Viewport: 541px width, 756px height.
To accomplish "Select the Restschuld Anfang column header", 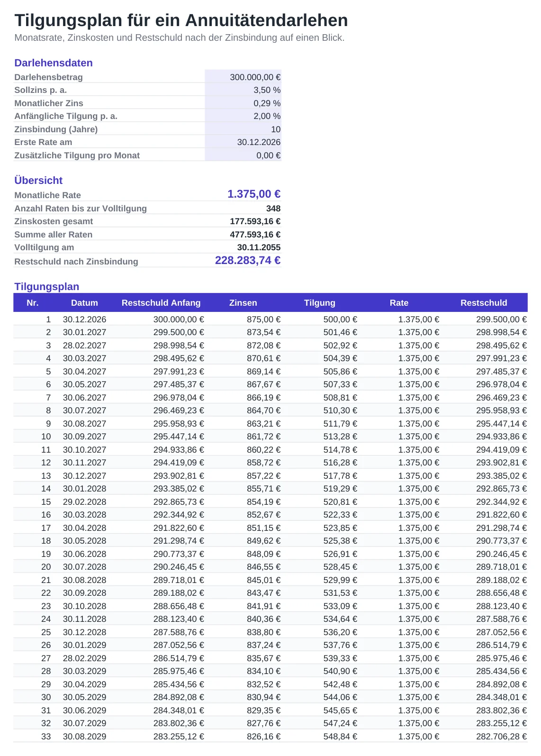I will [161, 303].
